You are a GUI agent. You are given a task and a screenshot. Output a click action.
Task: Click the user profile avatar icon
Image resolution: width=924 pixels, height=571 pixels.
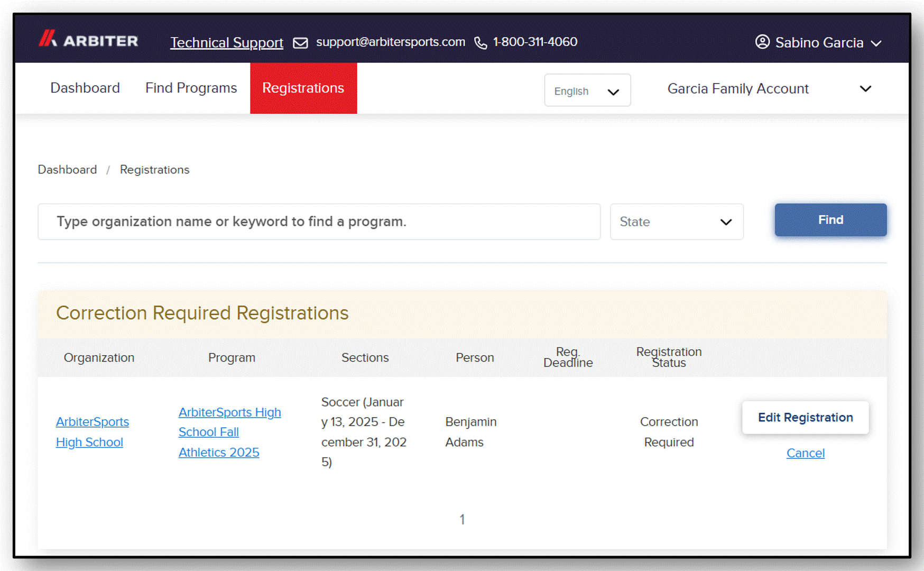[762, 42]
